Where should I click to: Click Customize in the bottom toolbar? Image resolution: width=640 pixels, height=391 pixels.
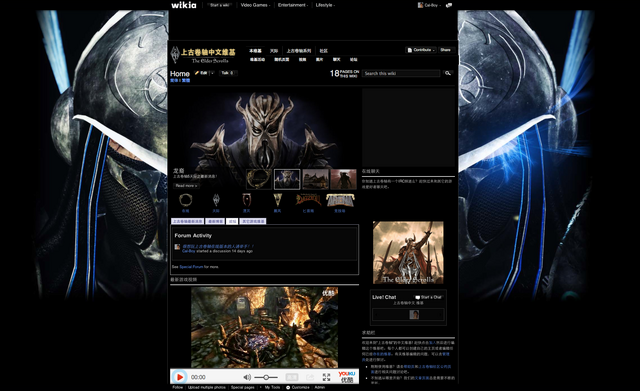click(x=298, y=387)
